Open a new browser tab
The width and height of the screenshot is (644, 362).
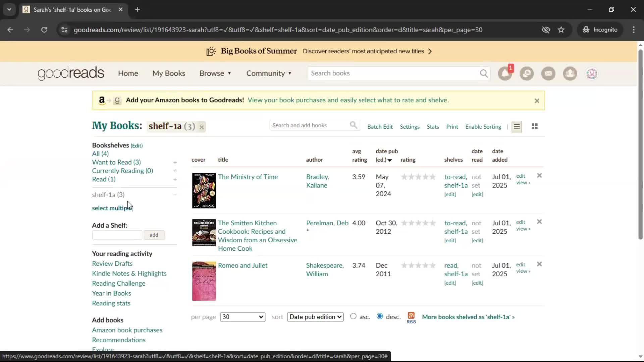click(x=138, y=9)
